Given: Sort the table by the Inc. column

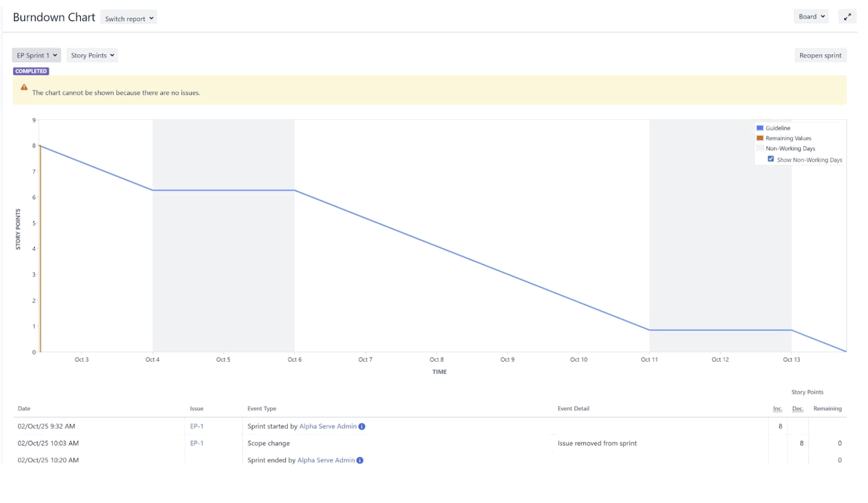Looking at the screenshot, I should [x=777, y=408].
